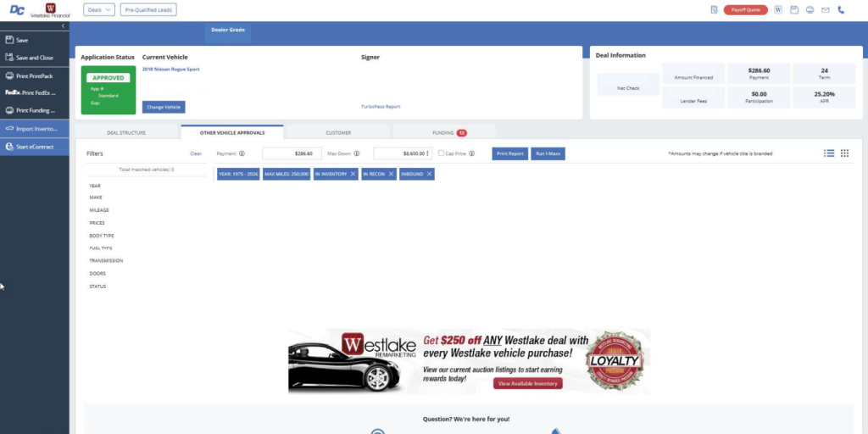Click Save in the sidebar
The width and height of the screenshot is (868, 434).
[34, 40]
